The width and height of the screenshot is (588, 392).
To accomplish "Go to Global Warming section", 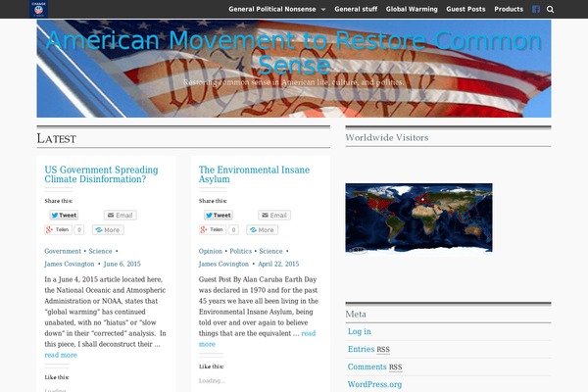I will (x=412, y=9).
